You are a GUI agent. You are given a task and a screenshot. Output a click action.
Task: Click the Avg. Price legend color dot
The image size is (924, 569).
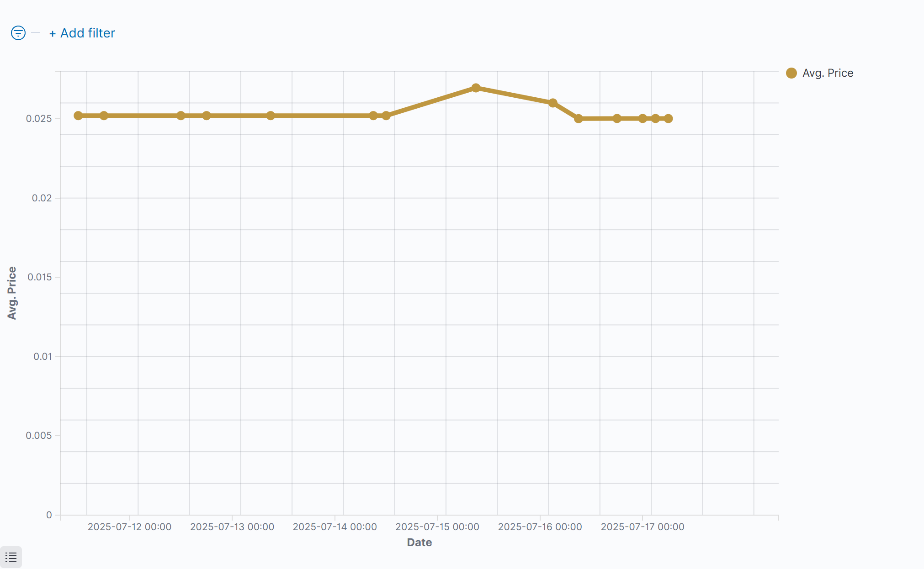coord(791,73)
